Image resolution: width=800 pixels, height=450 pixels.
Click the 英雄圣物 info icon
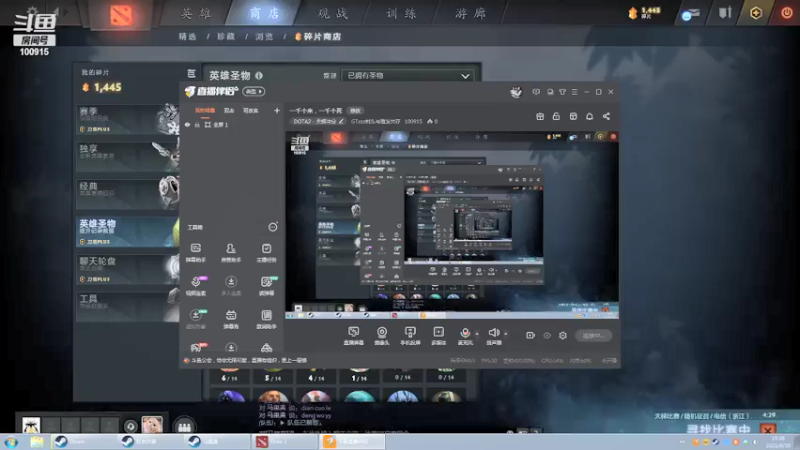[259, 76]
